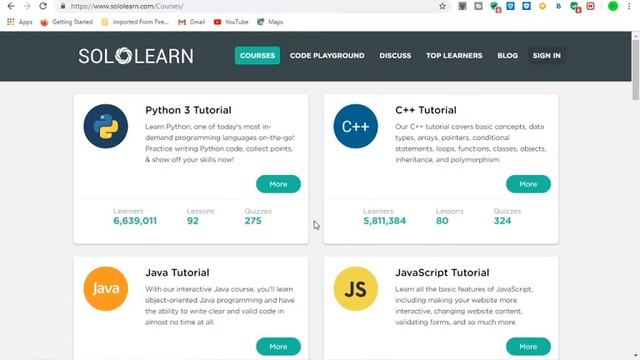Bookmark this page with the star icon

click(x=442, y=6)
